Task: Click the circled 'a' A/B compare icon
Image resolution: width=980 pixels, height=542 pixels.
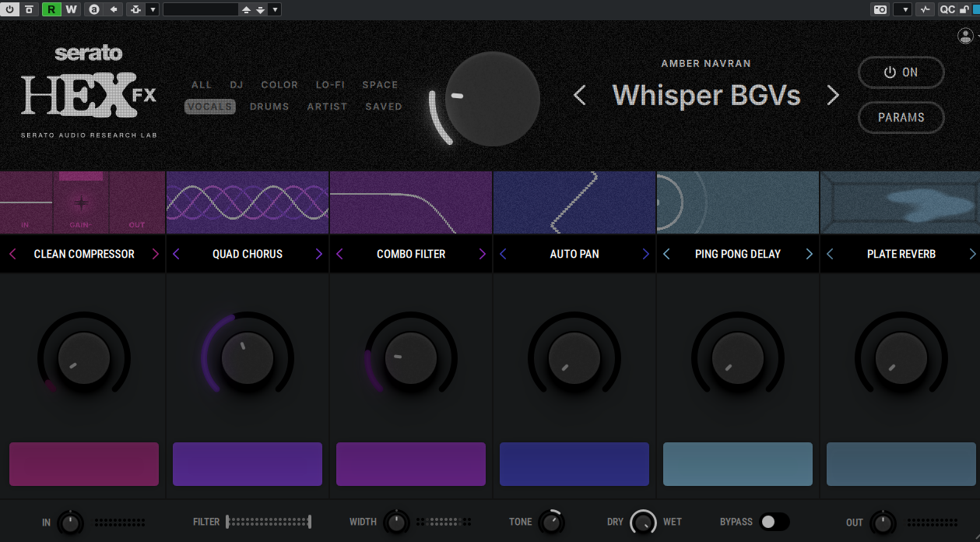Action: click(94, 9)
